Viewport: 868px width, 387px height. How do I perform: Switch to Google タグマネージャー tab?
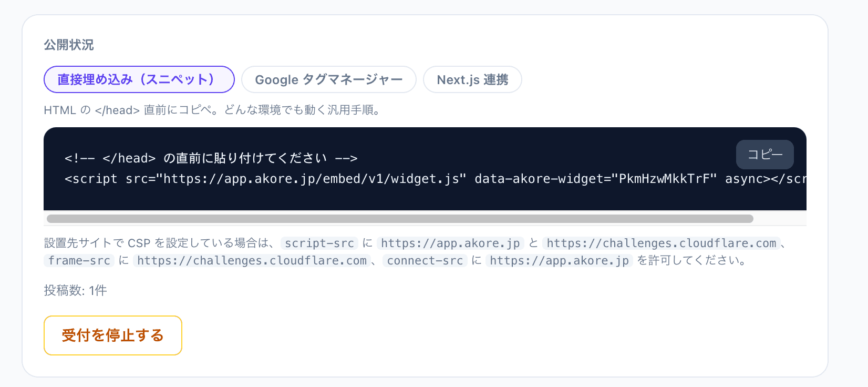click(329, 79)
